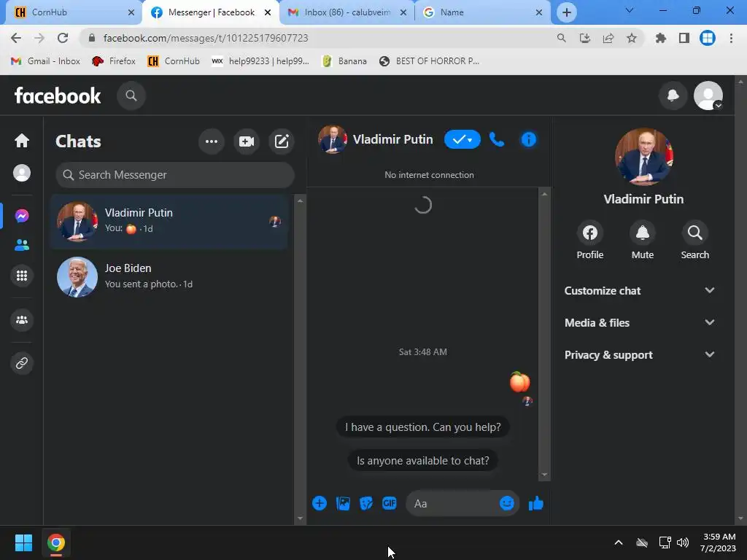Create a new video room
Image resolution: width=747 pixels, height=560 pixels.
tap(247, 141)
